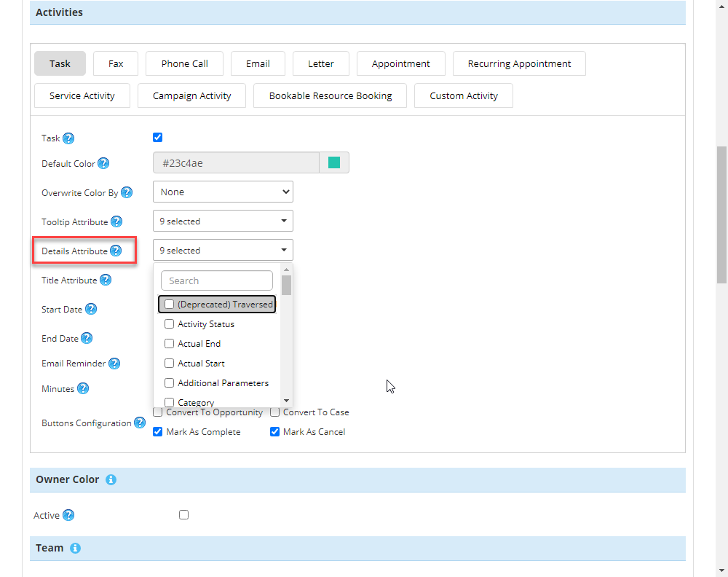728x577 pixels.
Task: Select the Bookable Resource Booking tab
Action: point(331,95)
